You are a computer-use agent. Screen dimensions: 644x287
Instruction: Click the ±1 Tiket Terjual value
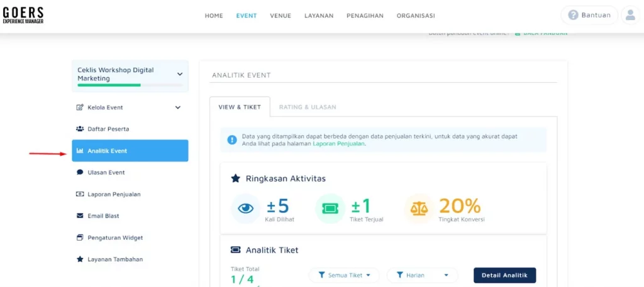361,206
